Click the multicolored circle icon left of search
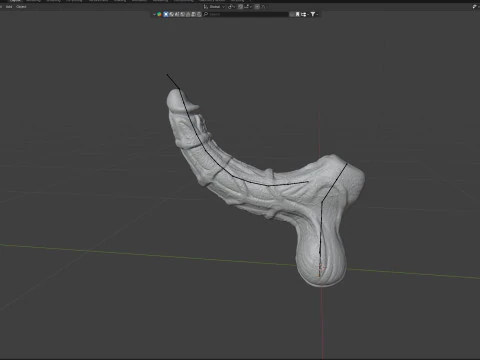Image resolution: width=480 pixels, height=360 pixels. pos(159,14)
